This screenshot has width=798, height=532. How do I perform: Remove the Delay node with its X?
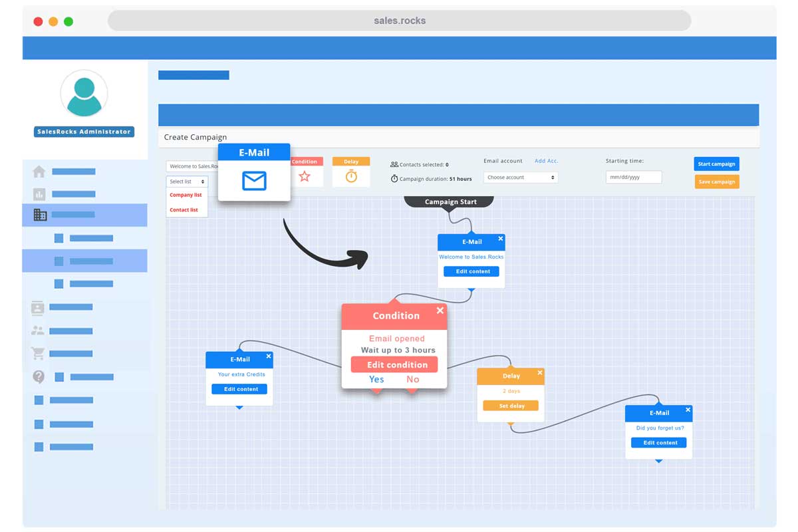click(x=539, y=373)
